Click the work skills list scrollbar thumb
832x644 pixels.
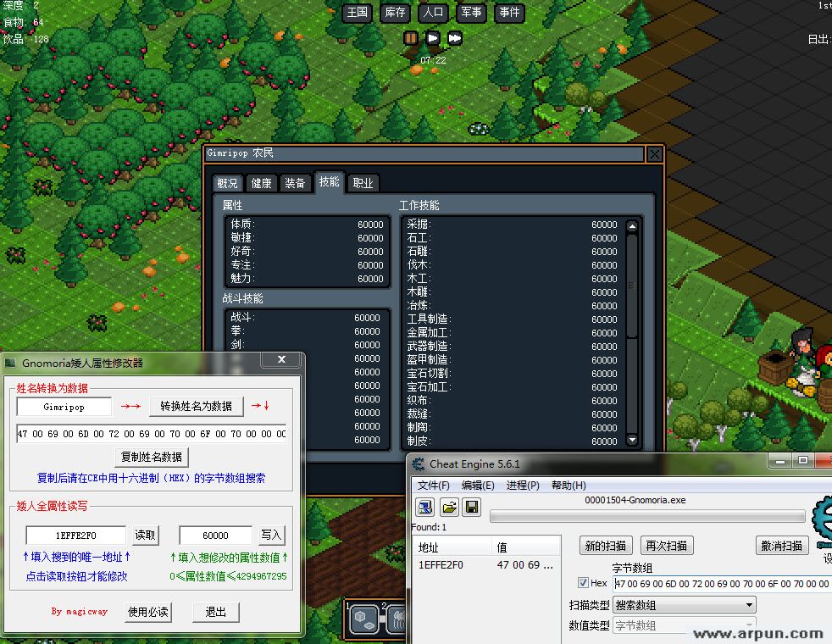coord(632,286)
